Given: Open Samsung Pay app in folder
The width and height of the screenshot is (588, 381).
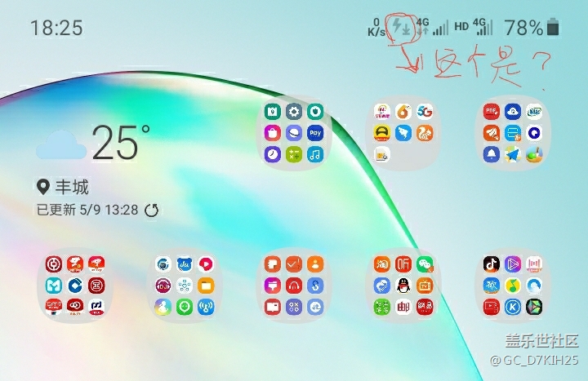Looking at the screenshot, I should tap(315, 132).
